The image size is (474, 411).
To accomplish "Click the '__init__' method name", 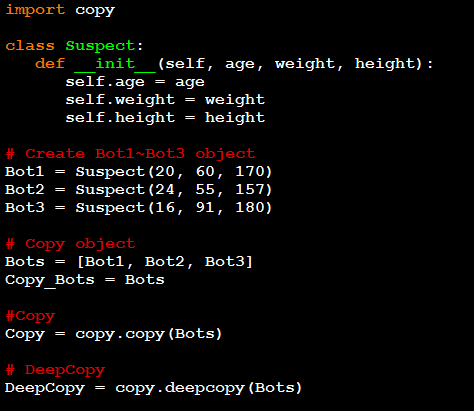I will pos(115,64).
